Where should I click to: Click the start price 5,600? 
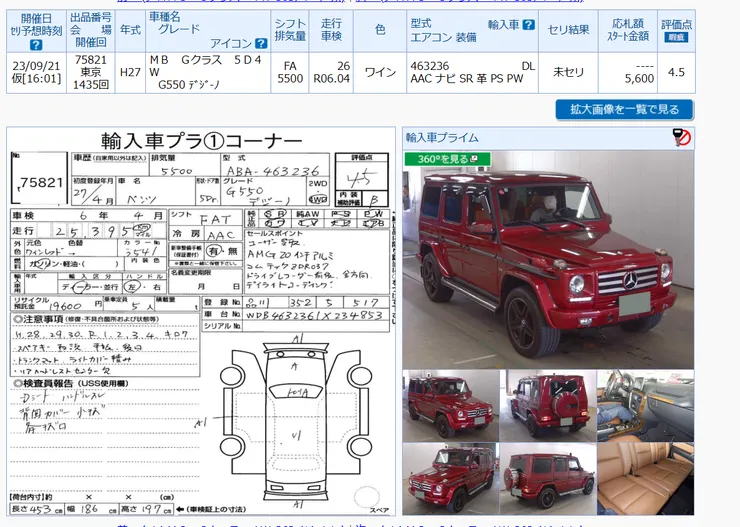pos(639,79)
